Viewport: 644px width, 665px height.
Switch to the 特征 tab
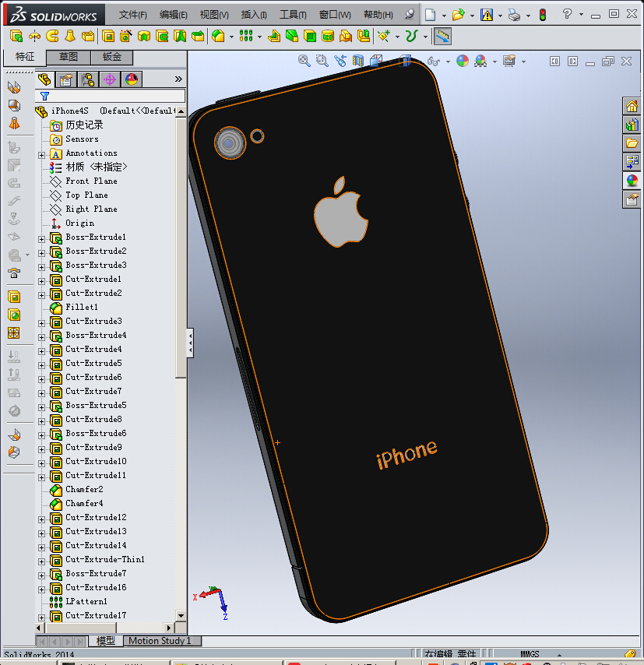25,57
